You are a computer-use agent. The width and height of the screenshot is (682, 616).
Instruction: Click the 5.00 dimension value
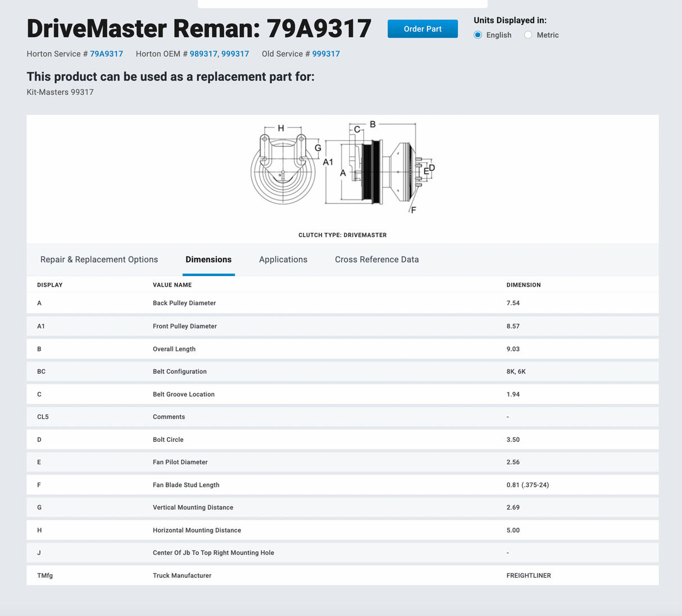(513, 531)
